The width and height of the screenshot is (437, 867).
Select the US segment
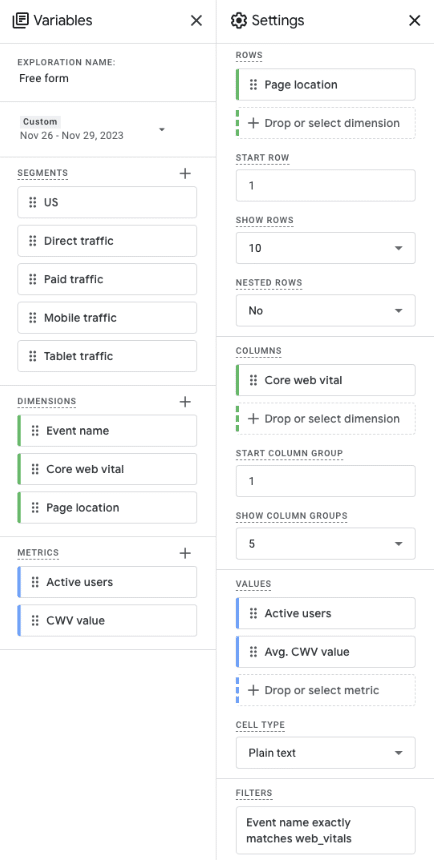(x=107, y=202)
